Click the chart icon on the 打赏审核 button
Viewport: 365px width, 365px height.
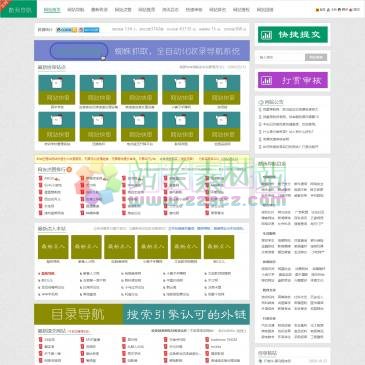(267, 80)
